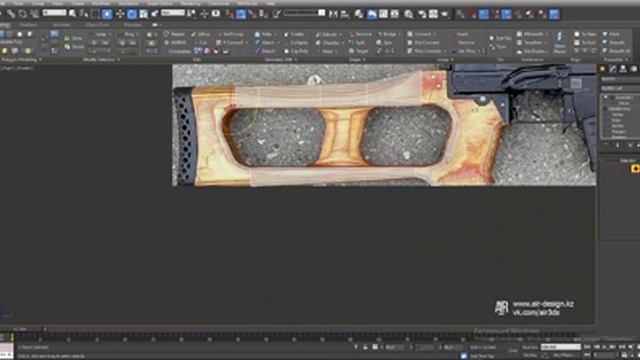Click the Select Object tool icon
This screenshot has width=640, height=360.
click(x=73, y=14)
